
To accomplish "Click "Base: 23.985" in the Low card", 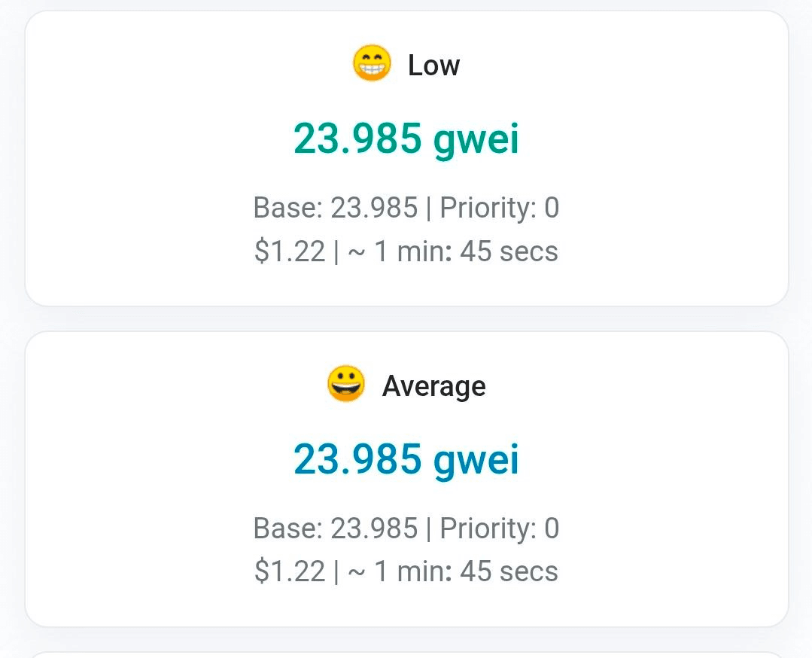I will point(335,208).
